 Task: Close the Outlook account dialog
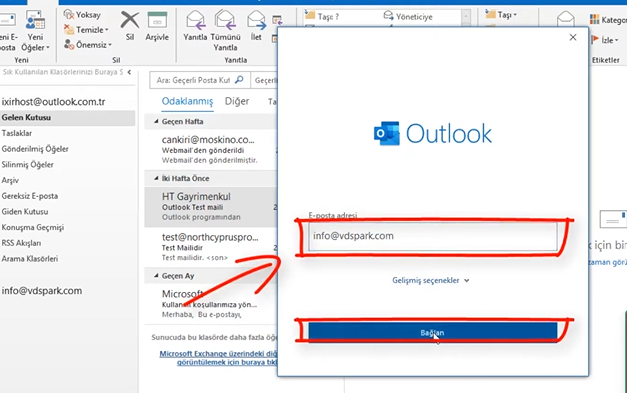click(573, 37)
